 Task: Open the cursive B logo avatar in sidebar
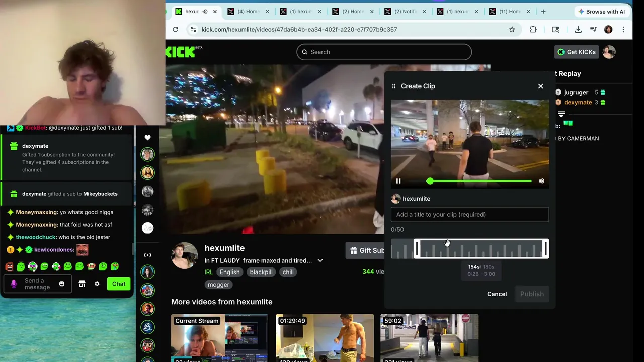[x=147, y=327]
